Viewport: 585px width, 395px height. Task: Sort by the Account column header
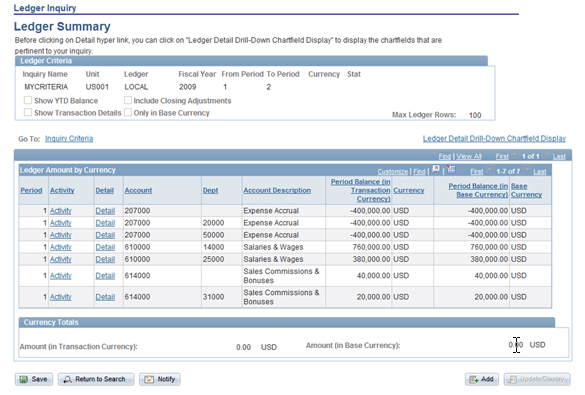[x=138, y=190]
